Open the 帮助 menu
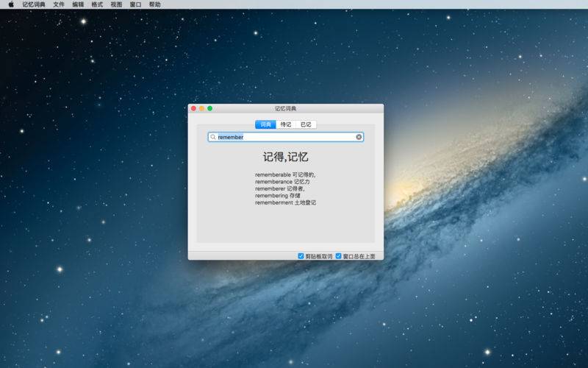This screenshot has height=368, width=588. point(154,4)
